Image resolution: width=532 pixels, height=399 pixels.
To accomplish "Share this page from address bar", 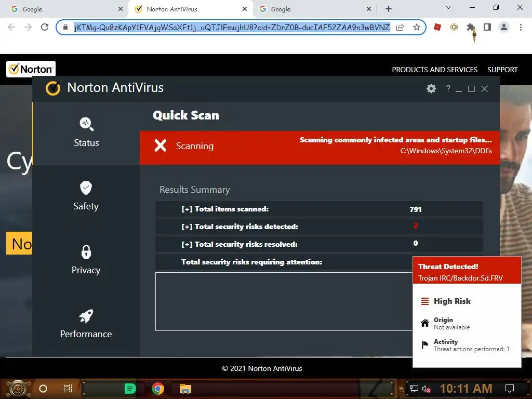I will click(401, 27).
